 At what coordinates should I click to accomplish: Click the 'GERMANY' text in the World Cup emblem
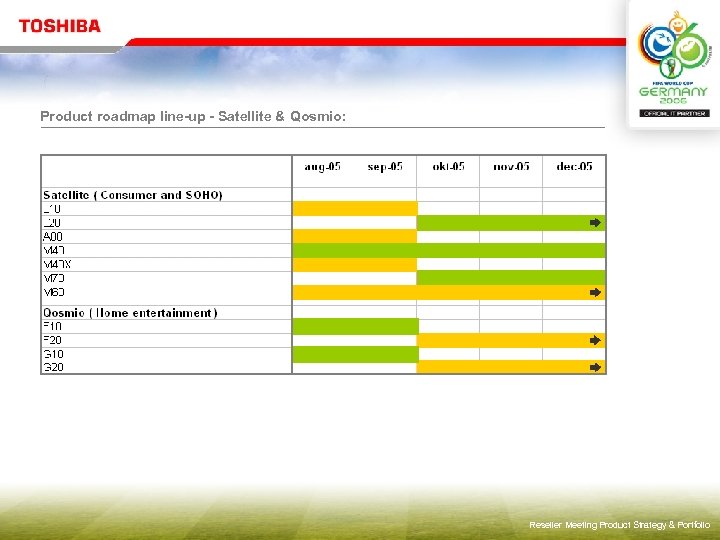(673, 91)
